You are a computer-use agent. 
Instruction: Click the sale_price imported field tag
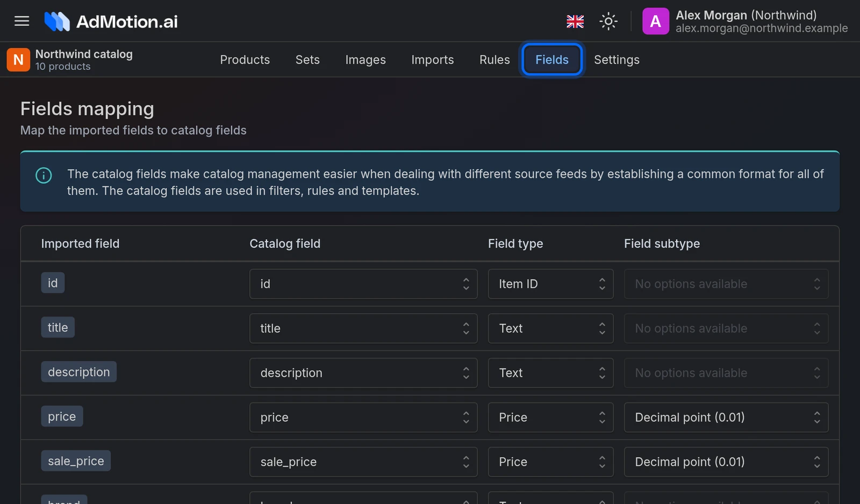(x=76, y=461)
